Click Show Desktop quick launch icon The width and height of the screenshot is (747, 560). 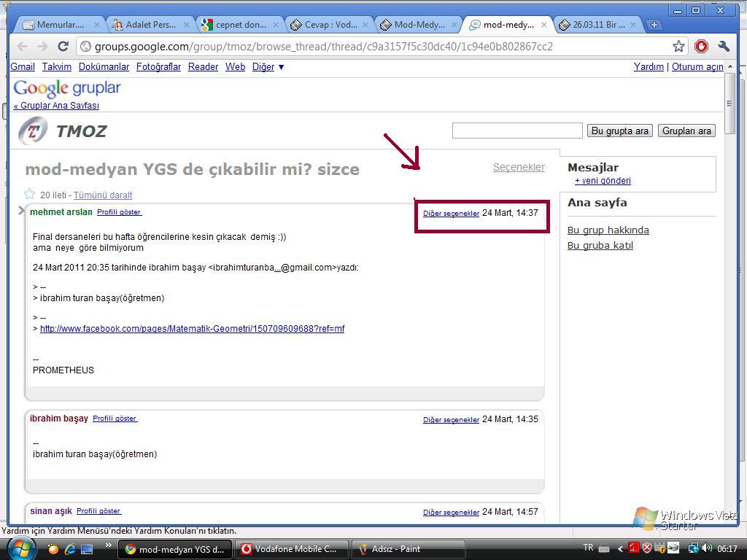coord(87,549)
